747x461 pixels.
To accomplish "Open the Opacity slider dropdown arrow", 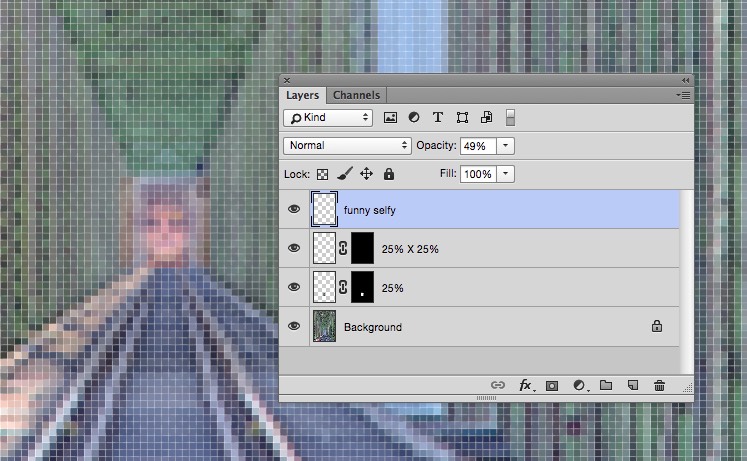I will tap(505, 146).
